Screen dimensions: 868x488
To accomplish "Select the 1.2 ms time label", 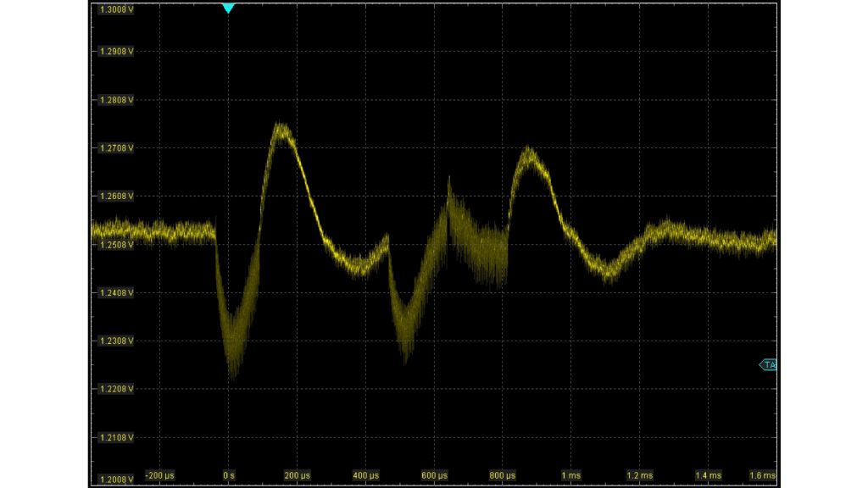I will click(x=640, y=475).
